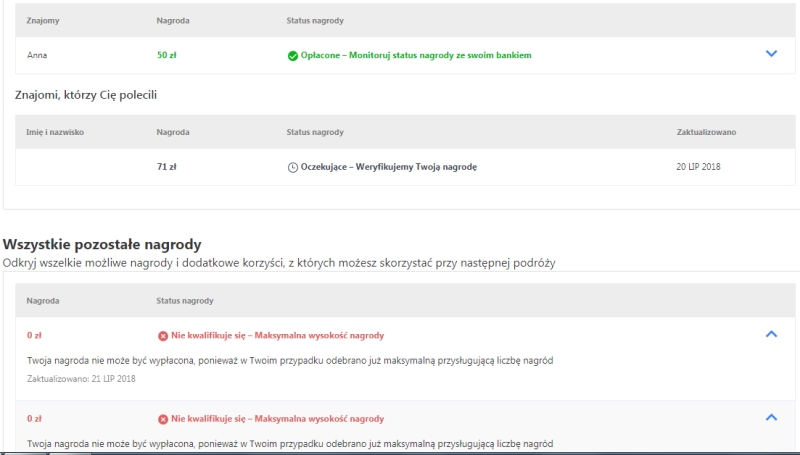Click Znajomi, którzy Cię polecili heading

[86, 95]
